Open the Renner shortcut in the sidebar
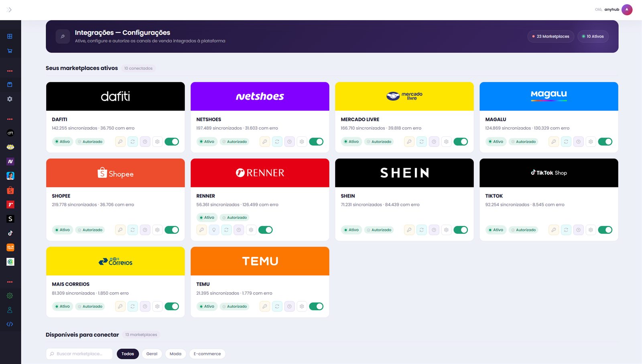Viewport: 642px width, 364px height. pos(10,205)
